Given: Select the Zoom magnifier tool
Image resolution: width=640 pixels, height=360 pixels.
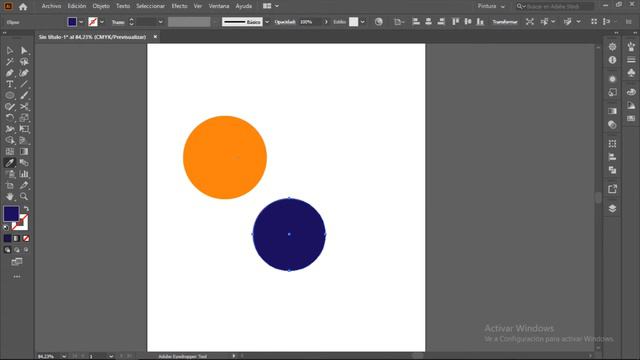Looking at the screenshot, I should pyautogui.click(x=24, y=196).
